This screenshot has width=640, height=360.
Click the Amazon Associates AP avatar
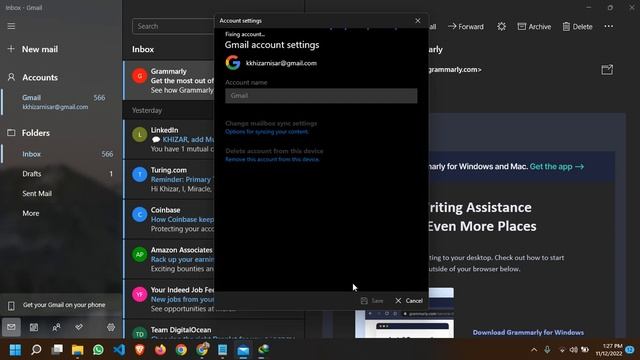click(140, 255)
